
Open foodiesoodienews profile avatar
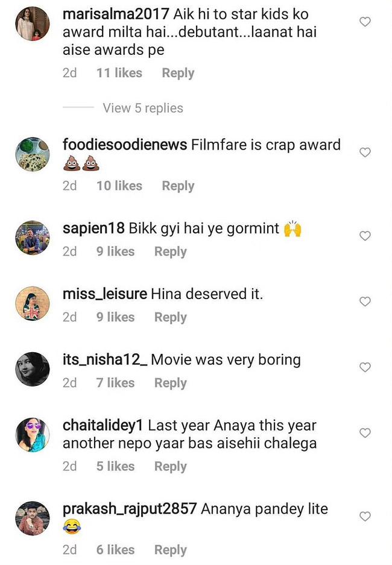tap(32, 155)
